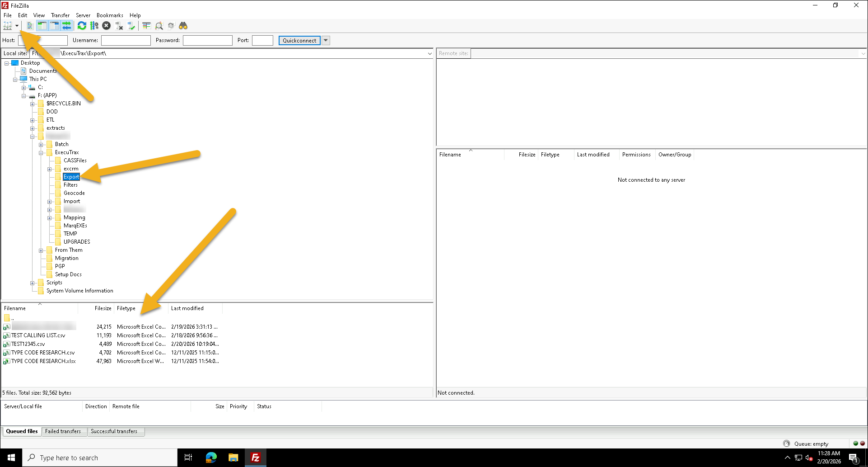Switch to the Failed transfers tab
The width and height of the screenshot is (868, 467).
[x=64, y=431]
